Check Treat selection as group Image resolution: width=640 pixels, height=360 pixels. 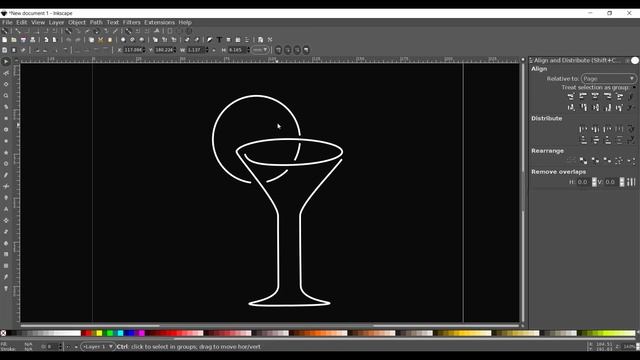pos(634,87)
